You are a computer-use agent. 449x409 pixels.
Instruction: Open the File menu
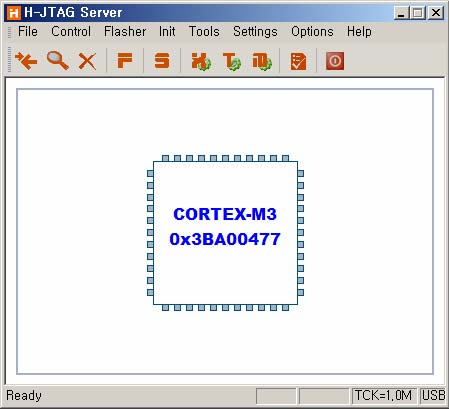pyautogui.click(x=28, y=32)
